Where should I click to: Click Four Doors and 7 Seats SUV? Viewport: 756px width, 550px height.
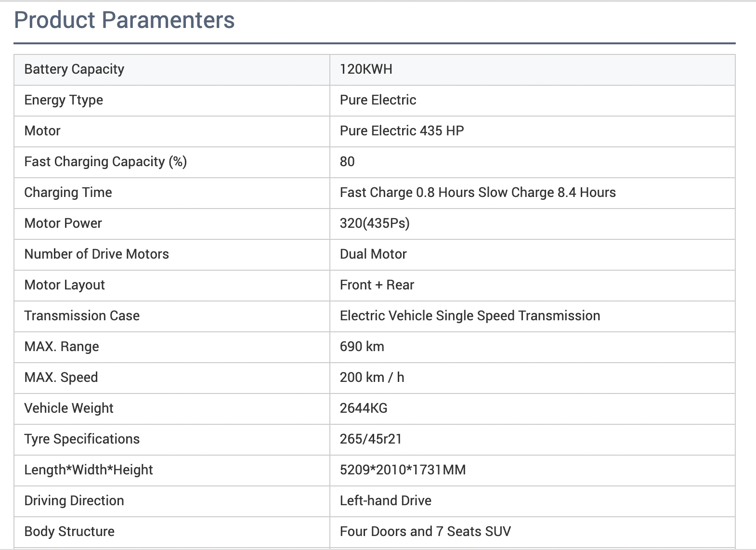pyautogui.click(x=425, y=532)
